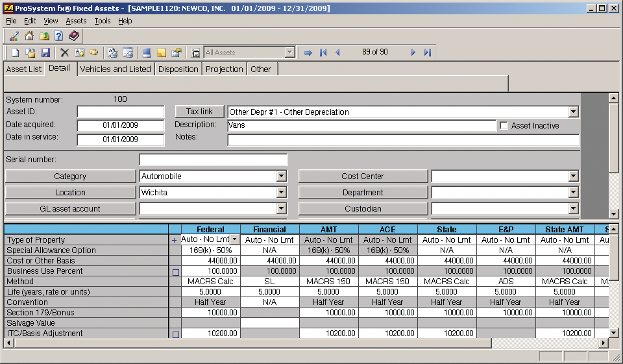
Task: Toggle Business Use Percent checkbox
Action: 175,272
